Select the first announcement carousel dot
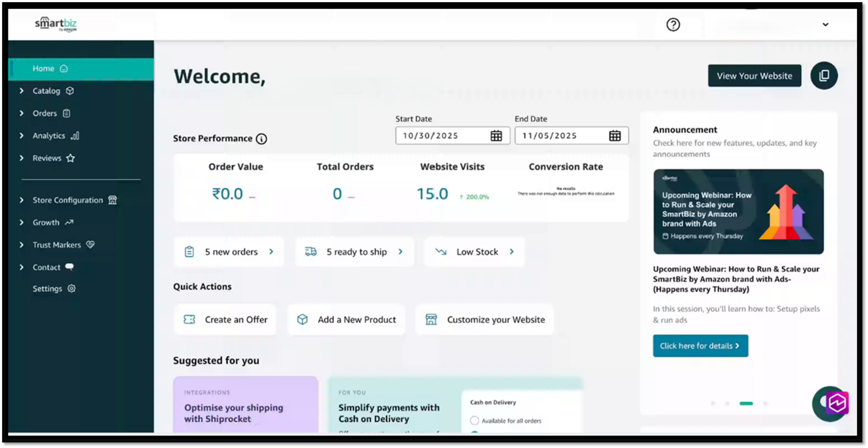868x448 pixels. (713, 404)
